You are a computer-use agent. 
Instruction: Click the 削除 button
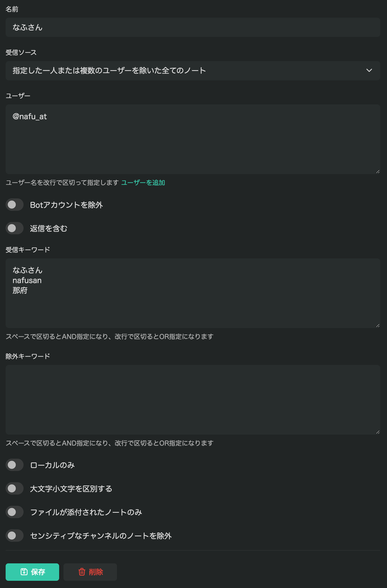click(90, 572)
